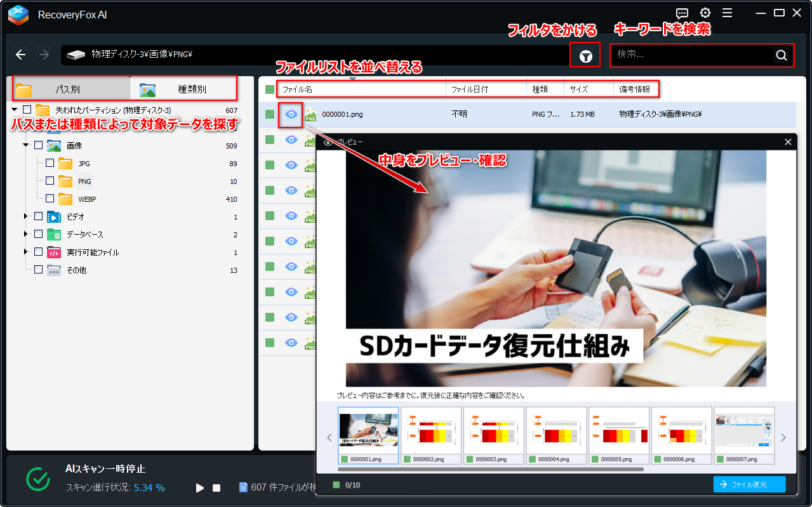Open settings gear icon
Screen dimensions: 812x507
click(x=705, y=13)
